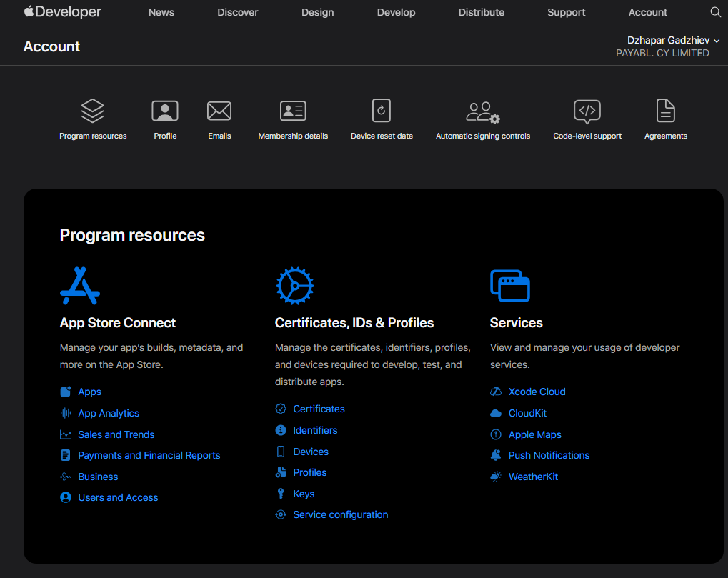Click the Code-level support icon
This screenshot has height=578, width=728.
click(x=587, y=111)
